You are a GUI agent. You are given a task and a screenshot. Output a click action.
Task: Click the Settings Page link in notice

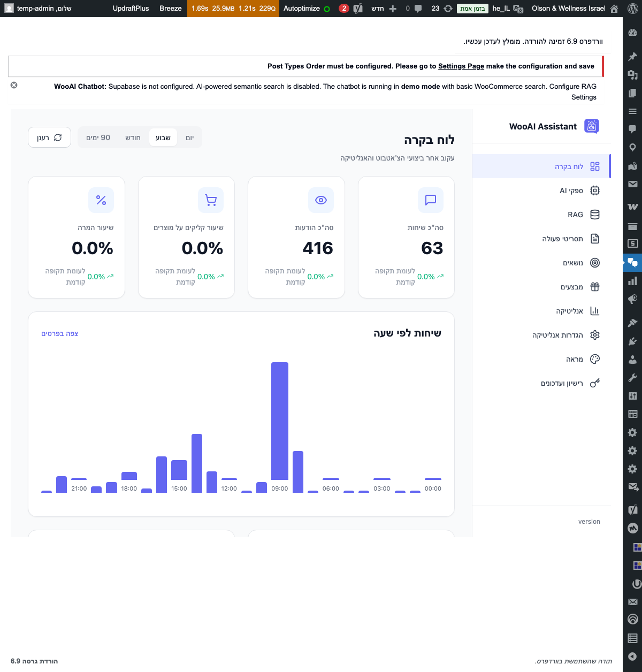pyautogui.click(x=461, y=66)
